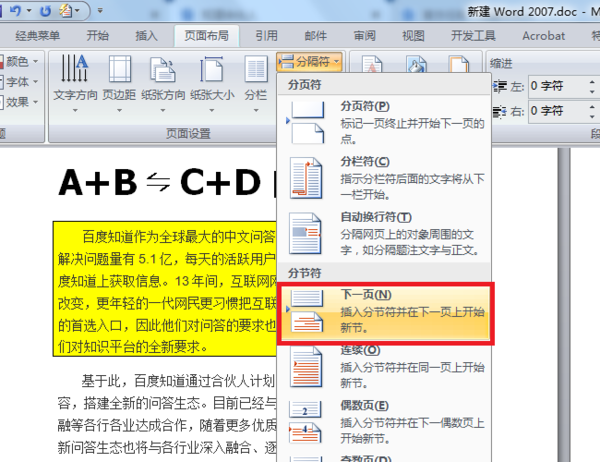Click the page break icon thumbnail

pyautogui.click(x=307, y=122)
